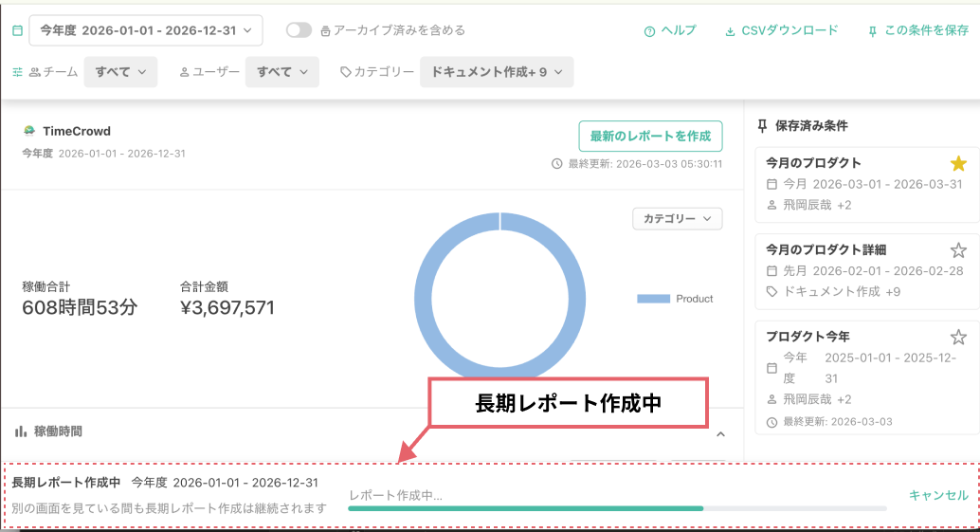This screenshot has width=980, height=532.
Task: Open the チーム すべて dropdown
Action: coord(120,72)
